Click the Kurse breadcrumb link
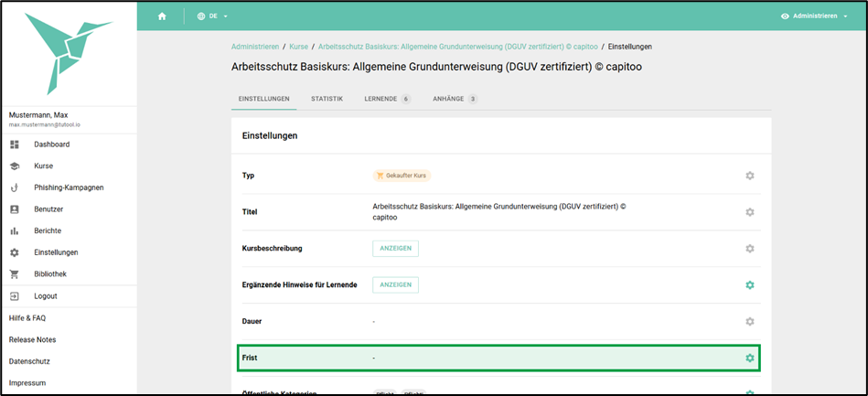 pyautogui.click(x=298, y=47)
